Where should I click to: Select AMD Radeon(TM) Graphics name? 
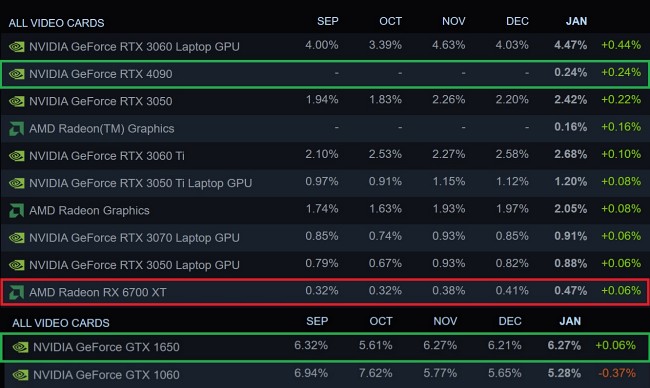(x=102, y=129)
